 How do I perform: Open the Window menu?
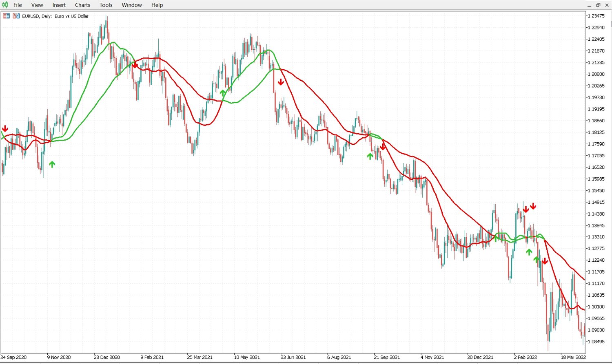[132, 5]
